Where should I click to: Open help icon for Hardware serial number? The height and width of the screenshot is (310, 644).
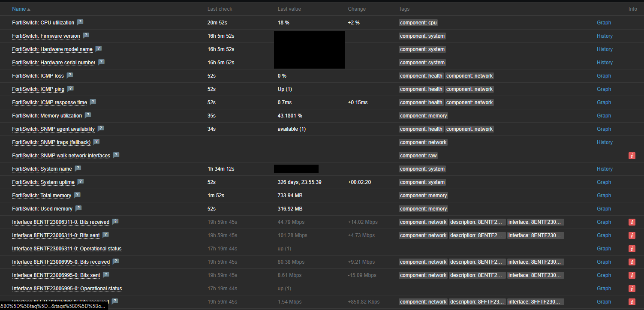click(101, 62)
